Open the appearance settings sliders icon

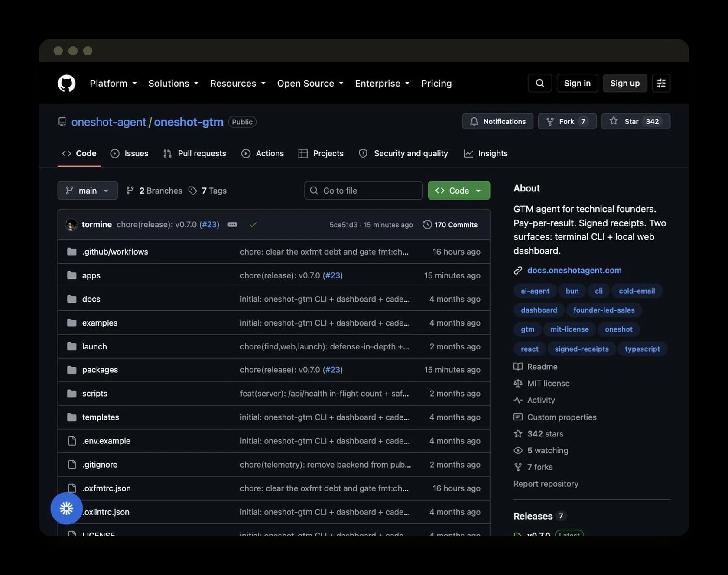tap(661, 83)
